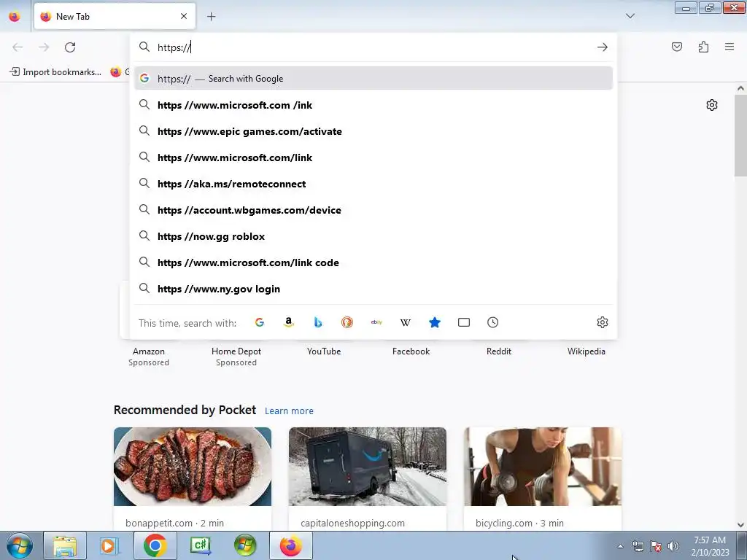Open the Wikipedia shortcut
The width and height of the screenshot is (747, 560).
[x=586, y=351]
